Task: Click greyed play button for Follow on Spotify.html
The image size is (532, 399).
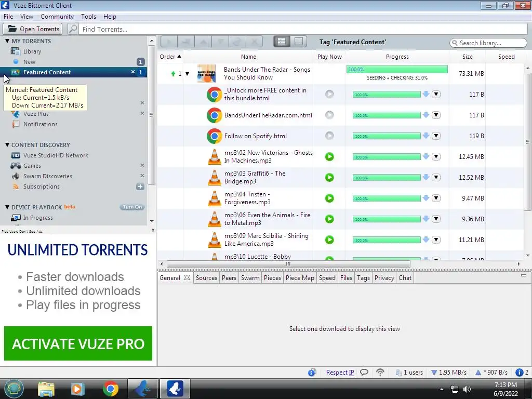Action: [x=329, y=136]
